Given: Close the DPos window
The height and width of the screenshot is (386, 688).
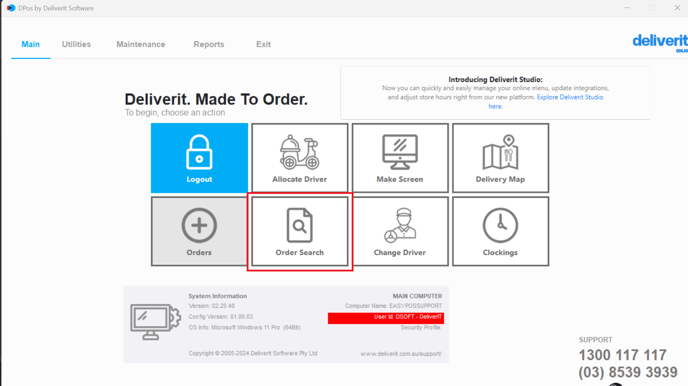Looking at the screenshot, I should 677,8.
